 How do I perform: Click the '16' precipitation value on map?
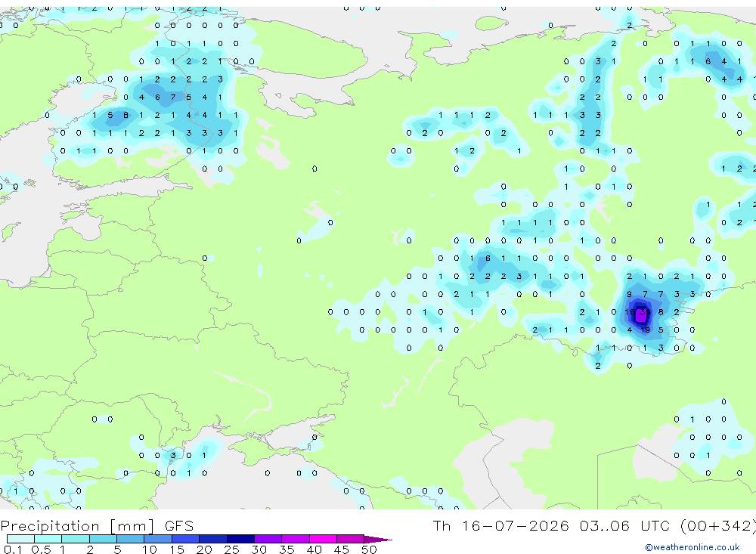click(629, 312)
